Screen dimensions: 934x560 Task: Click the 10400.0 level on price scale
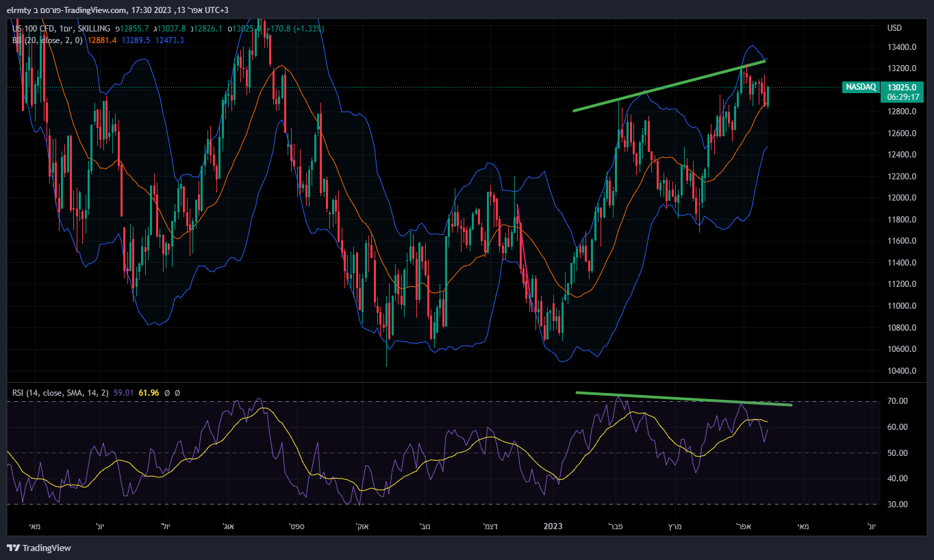pos(902,371)
